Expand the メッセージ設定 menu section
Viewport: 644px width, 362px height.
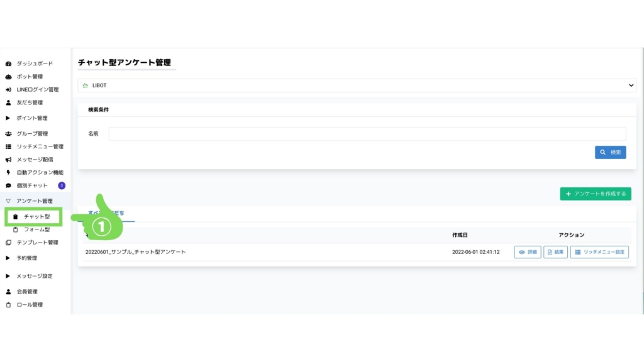click(x=34, y=276)
